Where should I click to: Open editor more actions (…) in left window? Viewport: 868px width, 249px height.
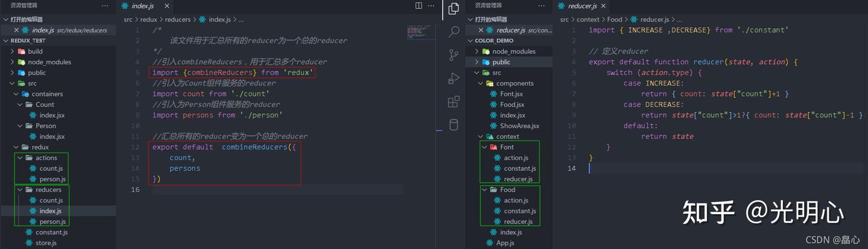click(432, 5)
